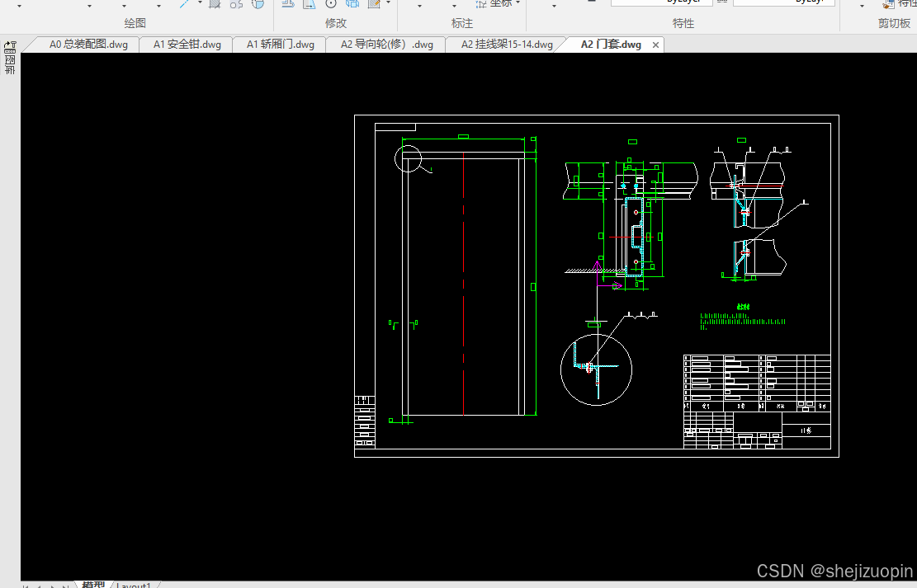Expand the 绘图 ribbon panel title
Viewport: 917px width, 588px height.
[135, 23]
